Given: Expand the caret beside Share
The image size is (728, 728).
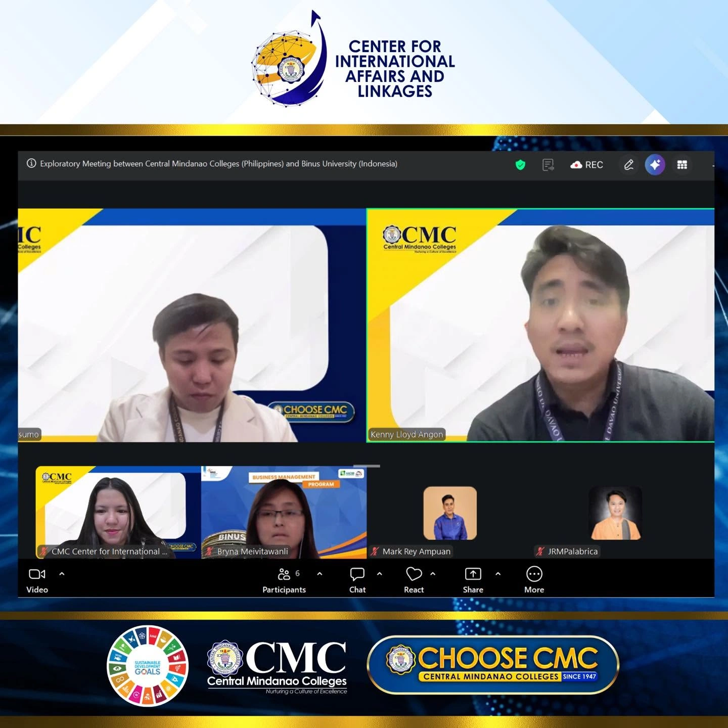Looking at the screenshot, I should click(x=498, y=574).
